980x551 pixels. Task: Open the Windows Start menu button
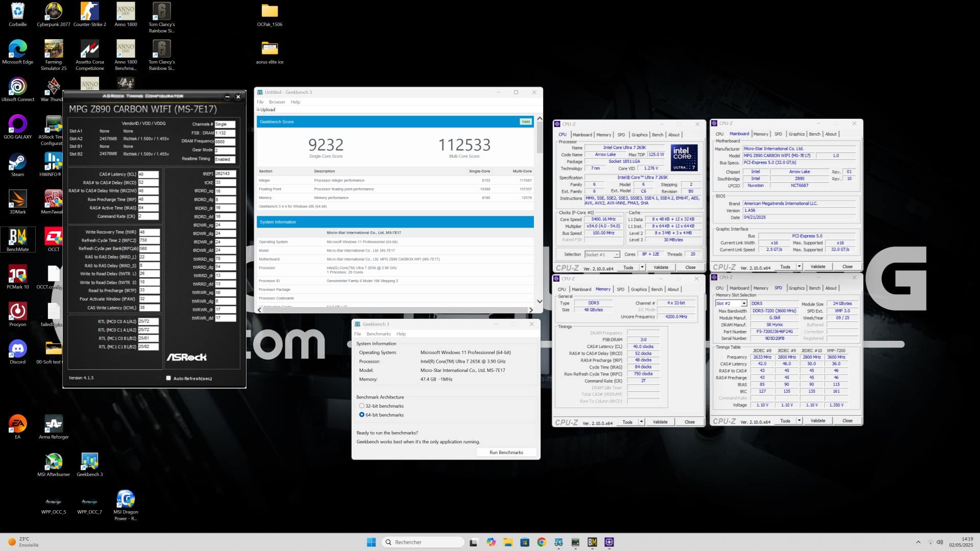click(371, 542)
